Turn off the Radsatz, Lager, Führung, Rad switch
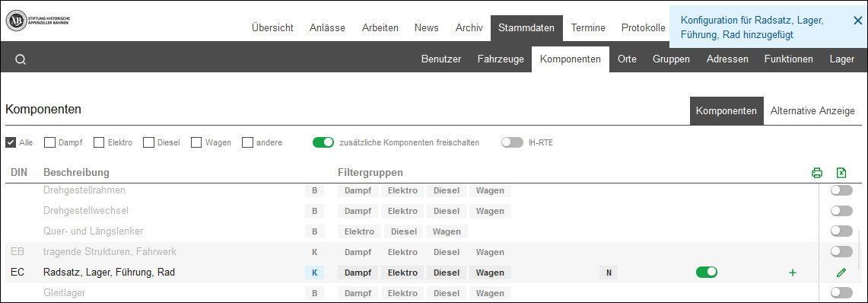This screenshot has width=868, height=303. tap(707, 272)
